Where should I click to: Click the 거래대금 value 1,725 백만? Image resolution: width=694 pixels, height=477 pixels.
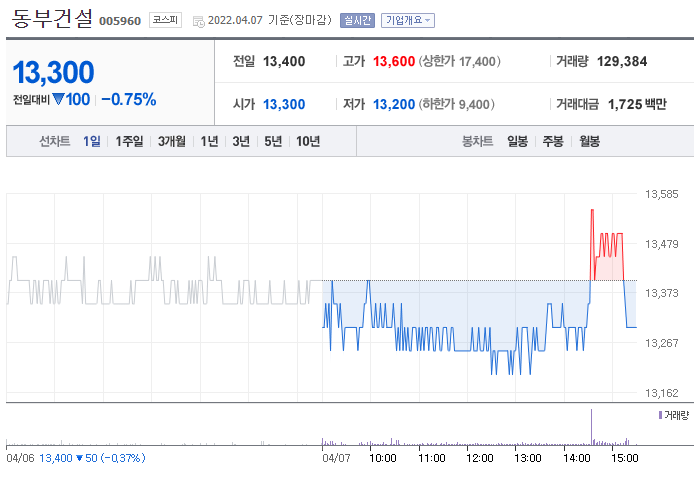[637, 104]
